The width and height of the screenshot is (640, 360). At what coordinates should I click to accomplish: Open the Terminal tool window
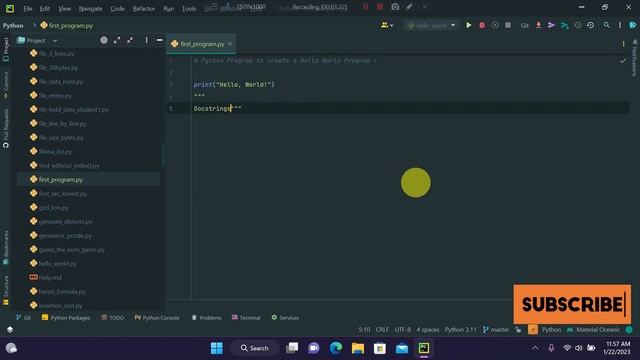[x=246, y=318]
